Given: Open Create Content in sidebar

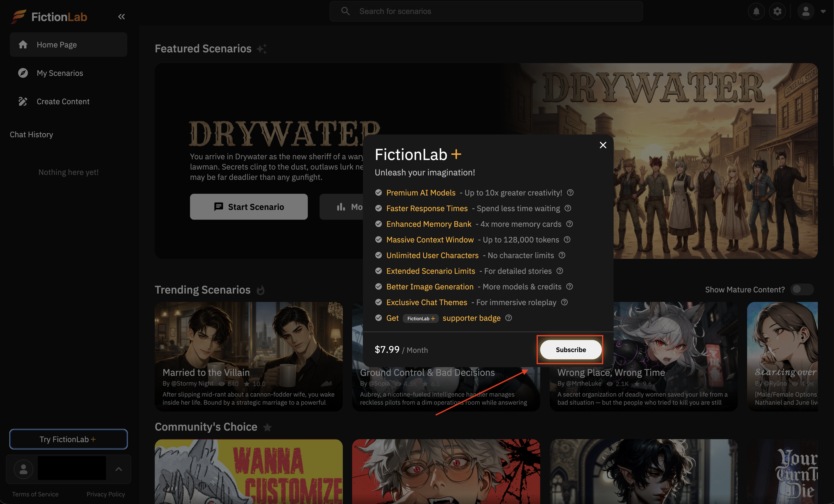Looking at the screenshot, I should (63, 102).
